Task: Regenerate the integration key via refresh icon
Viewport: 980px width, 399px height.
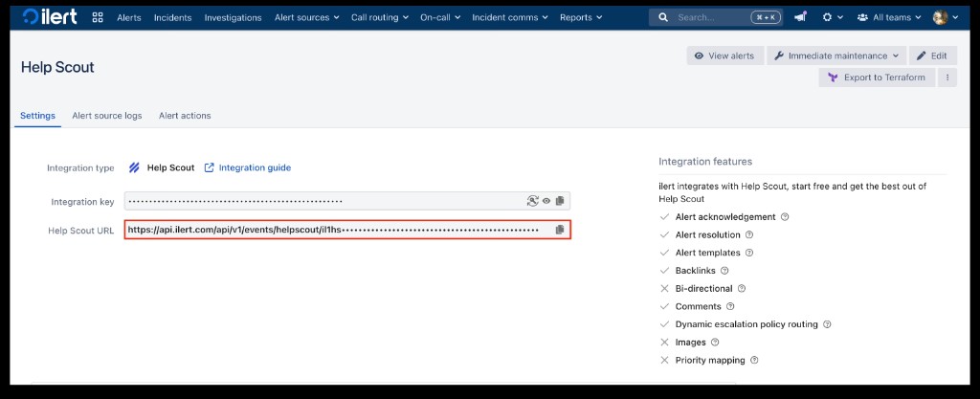Action: 532,201
